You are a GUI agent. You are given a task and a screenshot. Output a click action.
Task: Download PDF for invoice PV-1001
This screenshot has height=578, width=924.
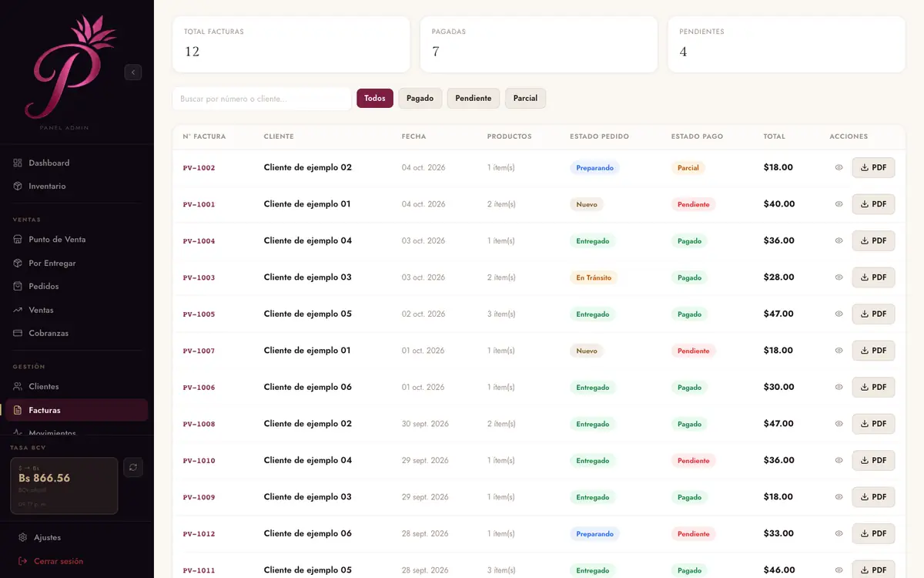(x=873, y=204)
